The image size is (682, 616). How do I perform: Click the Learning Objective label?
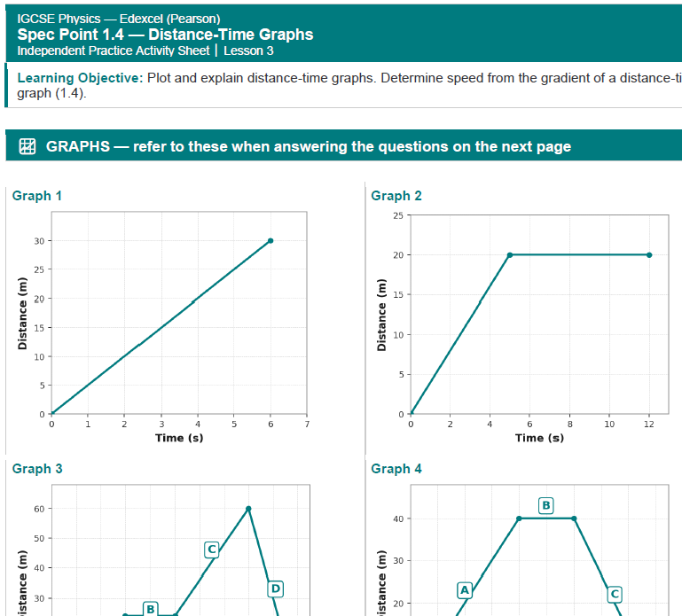pos(80,78)
